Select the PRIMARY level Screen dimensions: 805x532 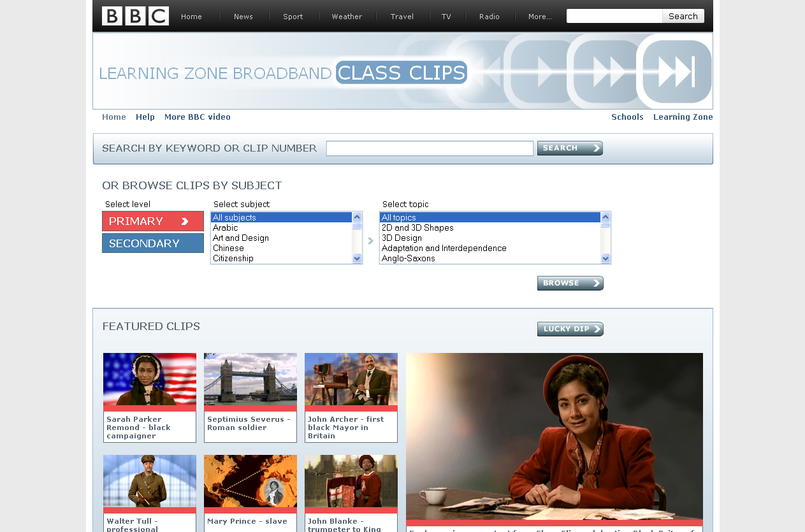click(153, 221)
